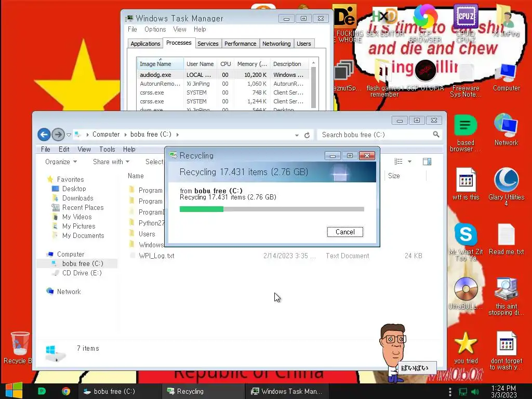Open the Skype shortcut icon
The height and width of the screenshot is (399, 532).
[x=465, y=242]
